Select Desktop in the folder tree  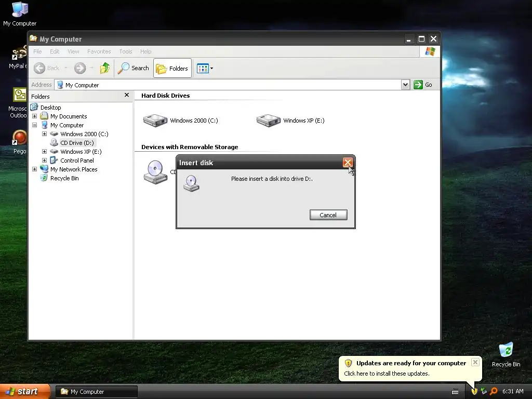[50, 108]
